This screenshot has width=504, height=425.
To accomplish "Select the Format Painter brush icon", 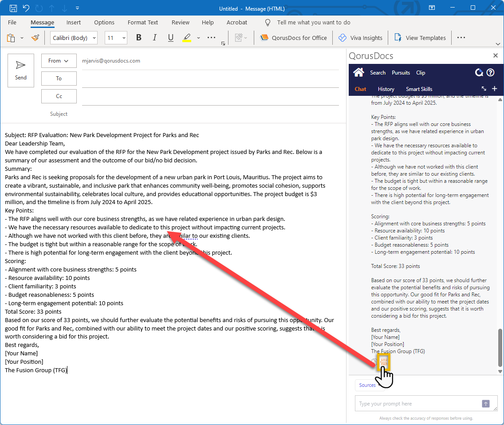I will pos(35,38).
